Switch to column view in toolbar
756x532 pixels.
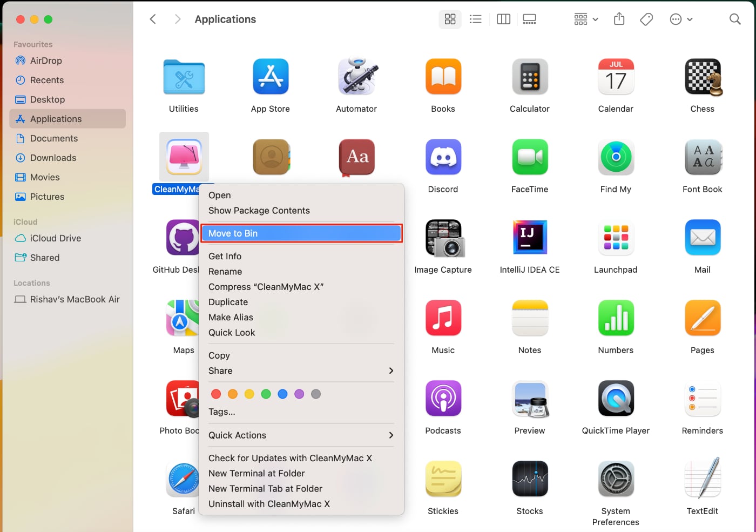(x=503, y=19)
